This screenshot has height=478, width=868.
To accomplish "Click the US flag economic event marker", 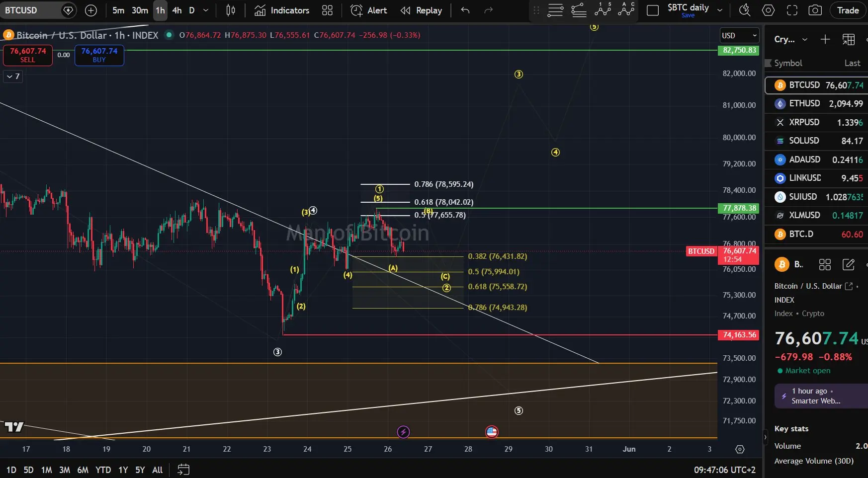I will click(x=492, y=432).
